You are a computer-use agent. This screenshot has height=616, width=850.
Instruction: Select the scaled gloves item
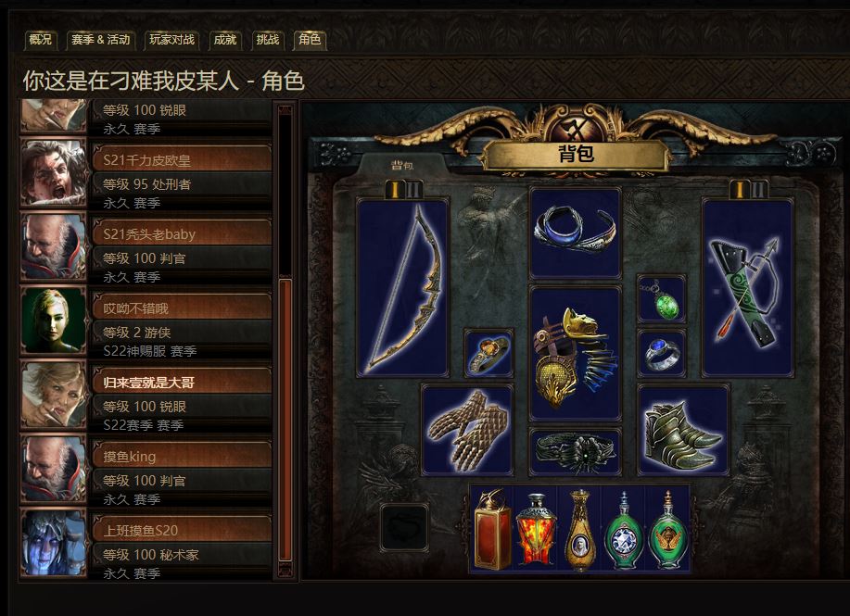pos(467,430)
